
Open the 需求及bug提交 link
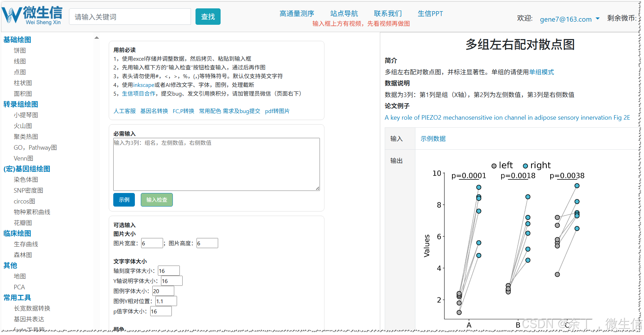coord(242,111)
